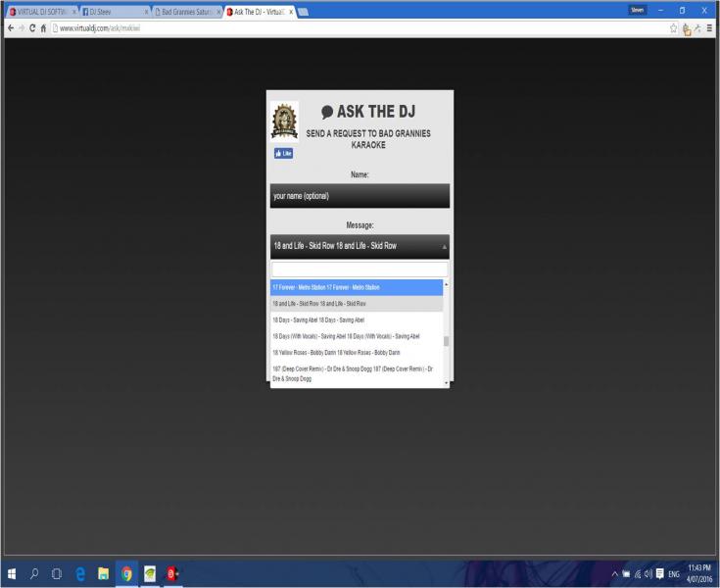Click the wrench extension icon
Viewport: 720px width, 588px height.
[697, 28]
